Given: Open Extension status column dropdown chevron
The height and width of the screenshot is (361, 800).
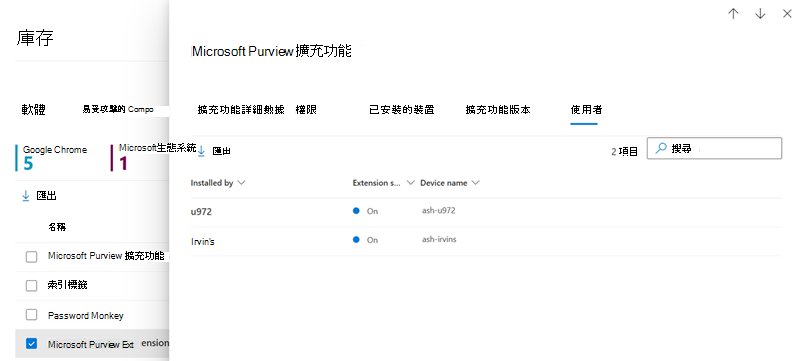Looking at the screenshot, I should tap(410, 183).
